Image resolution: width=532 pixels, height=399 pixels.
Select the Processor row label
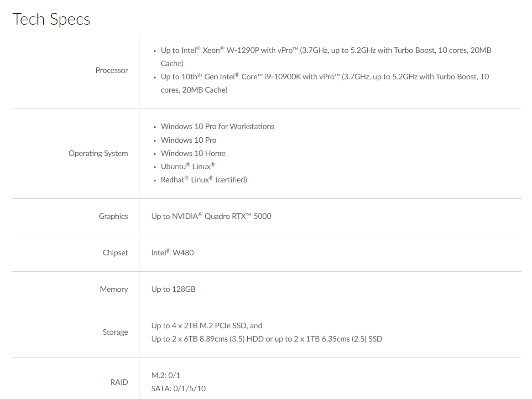(112, 70)
